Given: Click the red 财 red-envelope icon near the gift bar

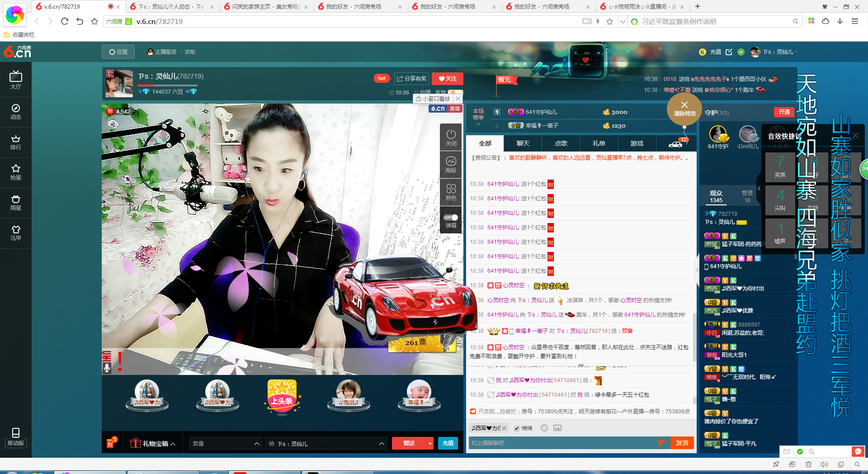Looking at the screenshot, I should [111, 443].
